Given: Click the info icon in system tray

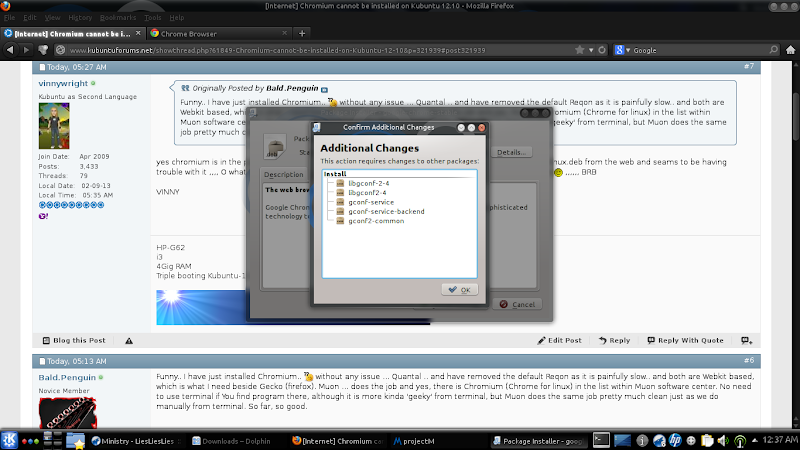Looking at the screenshot, I should click(642, 441).
